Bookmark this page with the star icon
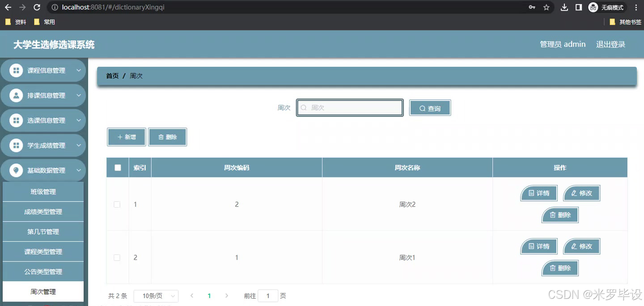Viewport: 644px width, 306px height. pos(546,7)
